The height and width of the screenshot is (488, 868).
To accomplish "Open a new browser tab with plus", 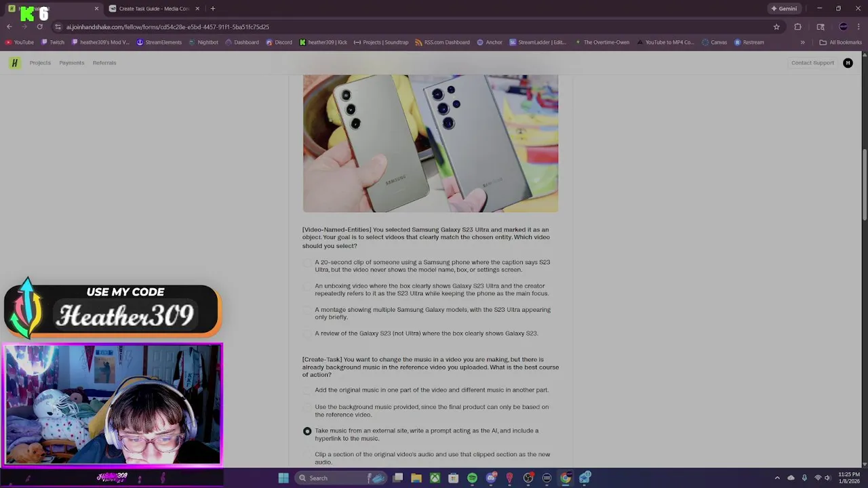I will click(x=212, y=8).
